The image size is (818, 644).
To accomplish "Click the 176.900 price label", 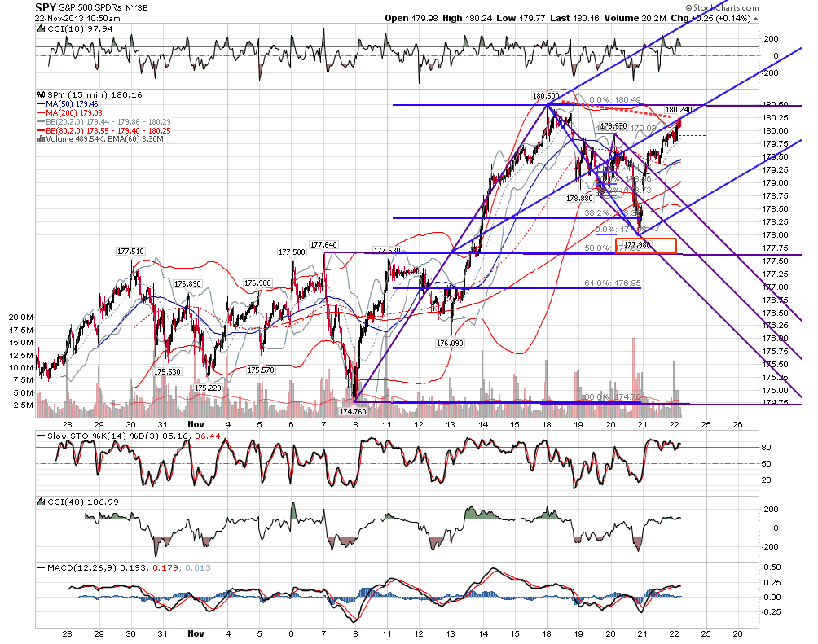I will (x=257, y=283).
